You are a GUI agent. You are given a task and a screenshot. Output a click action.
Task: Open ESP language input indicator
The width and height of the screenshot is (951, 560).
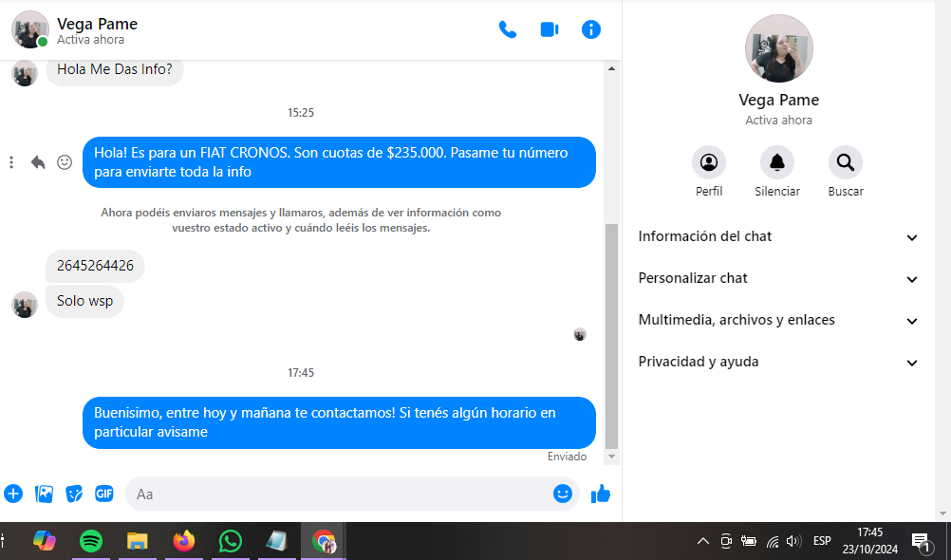[x=822, y=541]
